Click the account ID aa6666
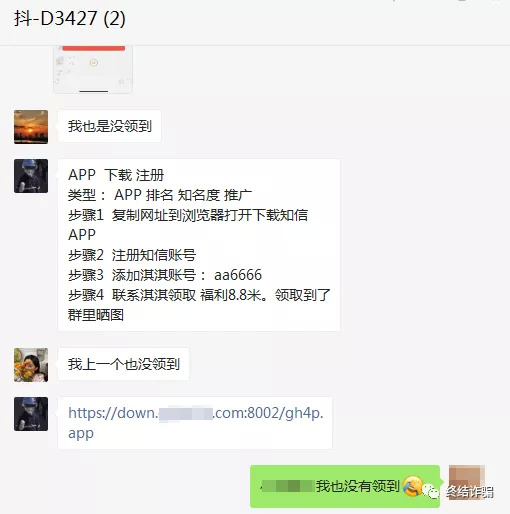Screen dimensions: 510x514 point(238,275)
